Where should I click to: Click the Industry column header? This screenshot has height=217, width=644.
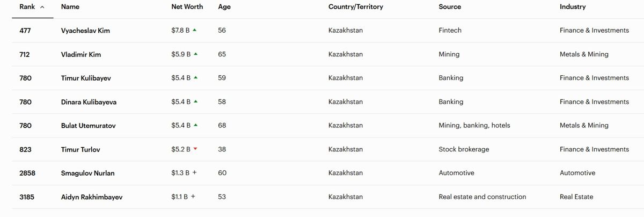(x=572, y=7)
